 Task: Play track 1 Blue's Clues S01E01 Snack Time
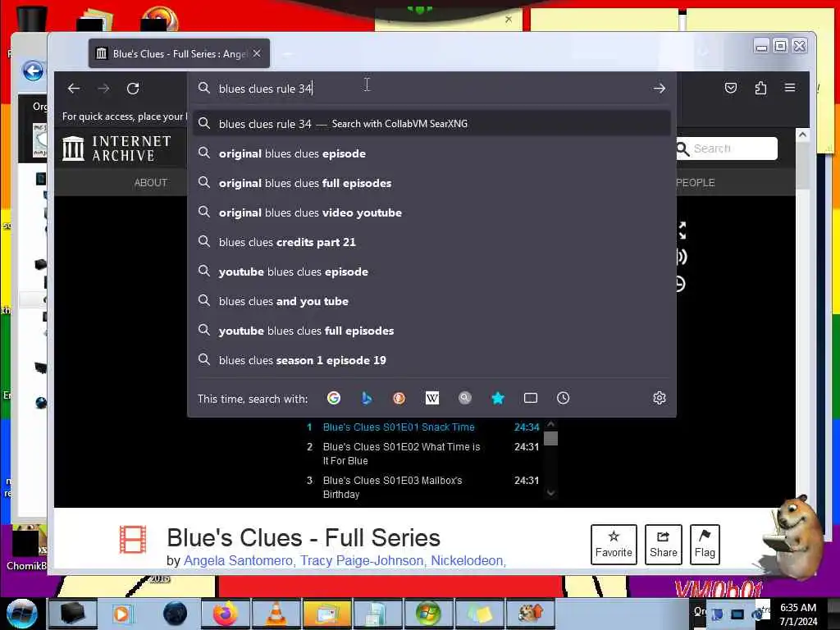point(399,427)
